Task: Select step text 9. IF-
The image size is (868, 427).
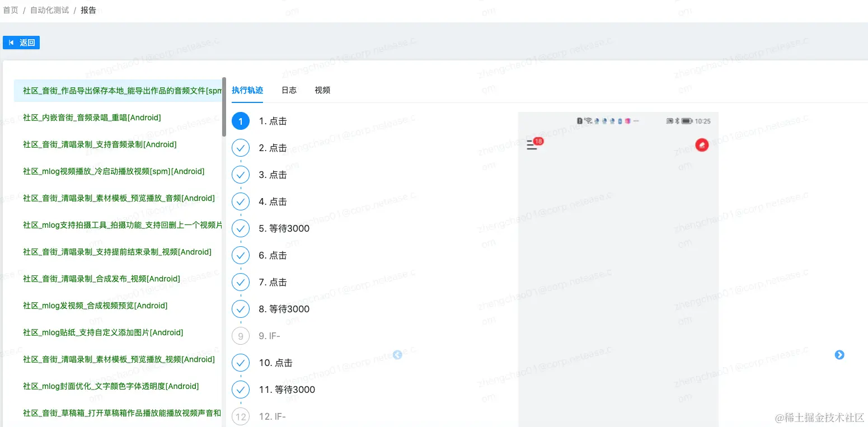Action: click(x=269, y=336)
